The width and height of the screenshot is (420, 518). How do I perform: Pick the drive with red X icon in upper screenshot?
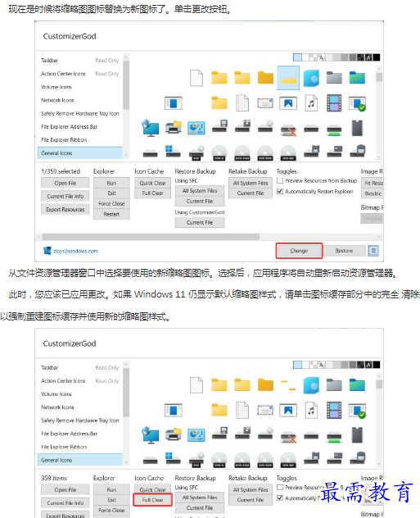pos(288,129)
